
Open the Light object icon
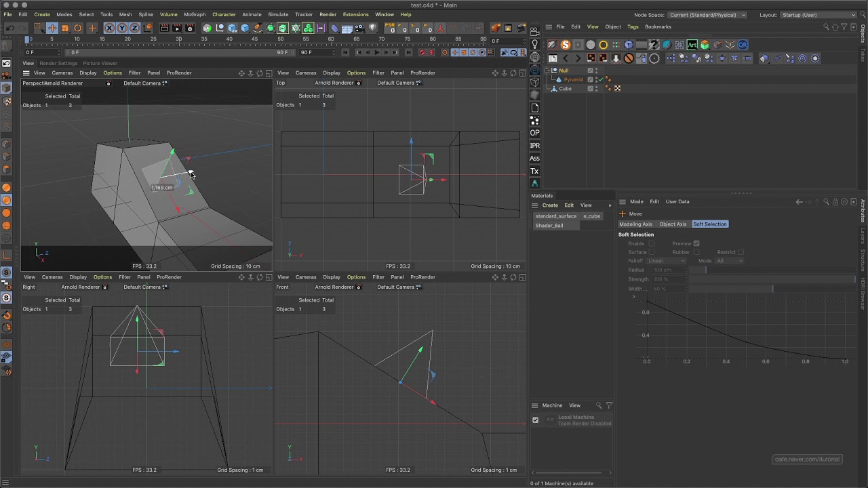tap(372, 28)
